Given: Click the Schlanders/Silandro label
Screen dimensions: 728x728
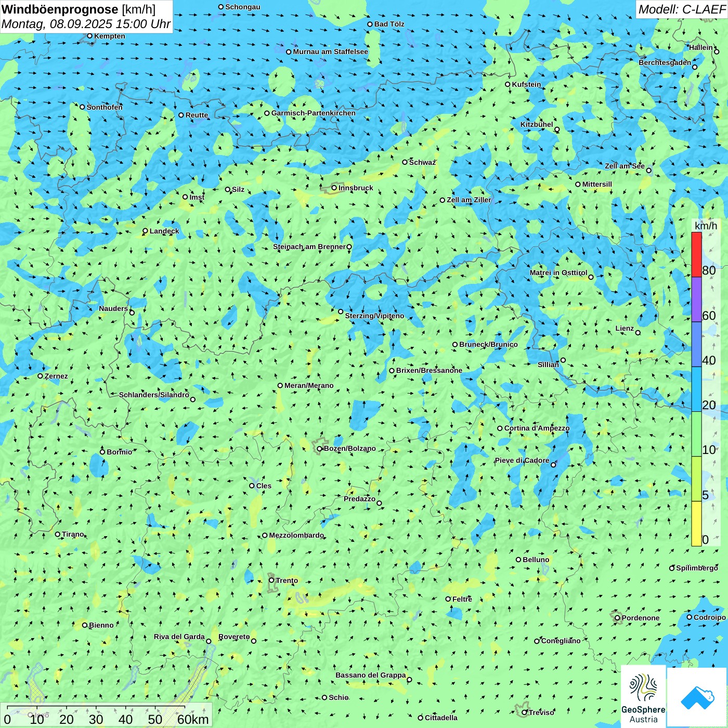Looking at the screenshot, I should (x=154, y=395).
